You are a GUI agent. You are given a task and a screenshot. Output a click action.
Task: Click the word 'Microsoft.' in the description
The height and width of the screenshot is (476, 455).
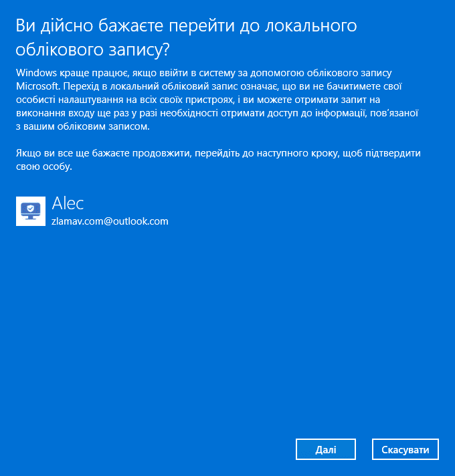click(39, 86)
